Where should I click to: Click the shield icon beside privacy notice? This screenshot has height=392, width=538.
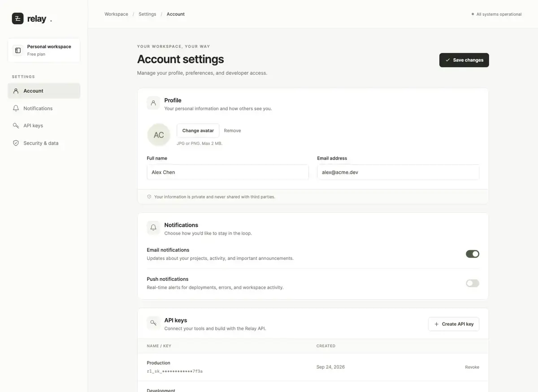point(149,197)
